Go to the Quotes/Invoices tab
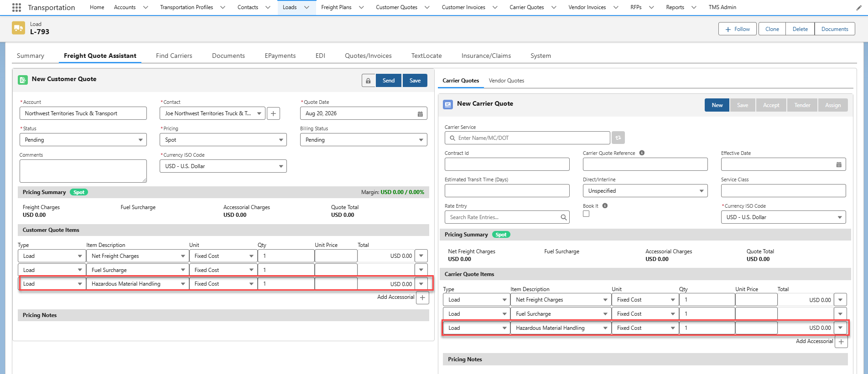Image resolution: width=868 pixels, height=374 pixels. [x=368, y=56]
